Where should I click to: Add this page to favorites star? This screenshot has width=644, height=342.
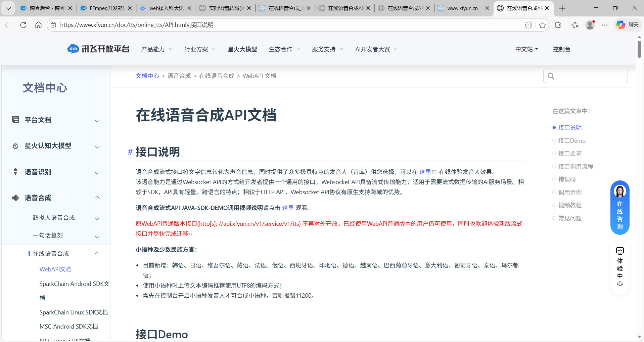coord(542,25)
